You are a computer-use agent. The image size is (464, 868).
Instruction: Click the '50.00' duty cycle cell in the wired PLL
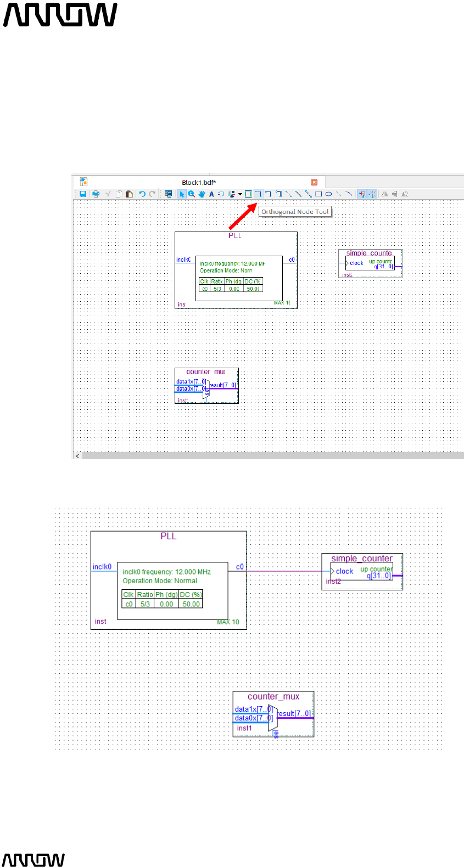point(191,604)
